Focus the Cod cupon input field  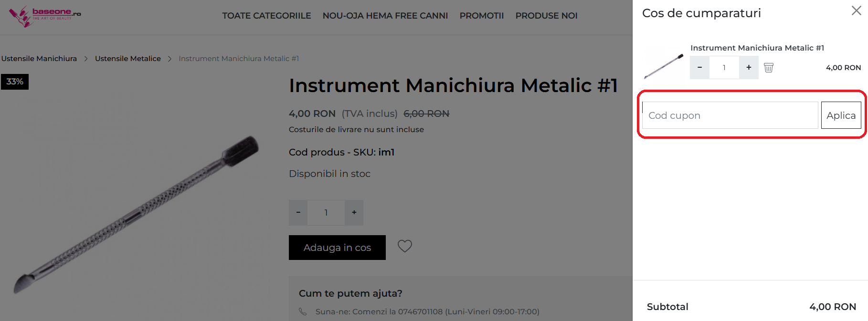pyautogui.click(x=730, y=115)
